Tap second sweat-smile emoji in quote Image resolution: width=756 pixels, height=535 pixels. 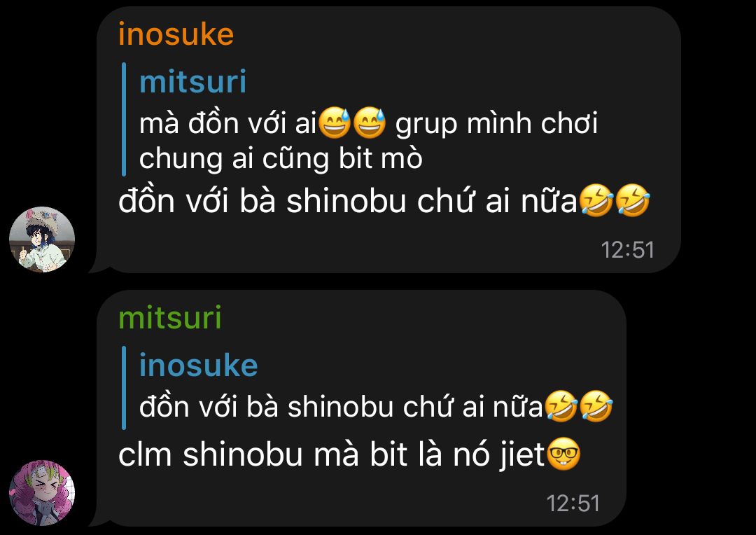click(x=370, y=123)
